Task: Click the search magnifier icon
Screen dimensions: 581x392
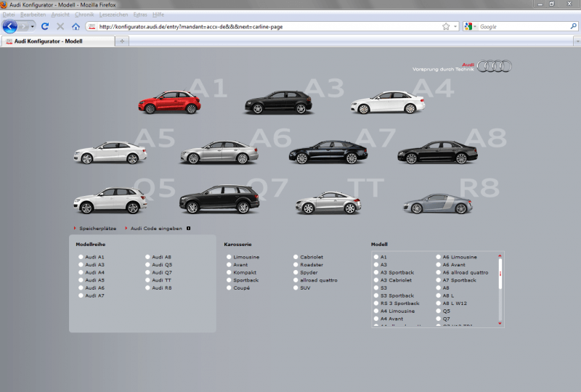Action: coord(573,26)
